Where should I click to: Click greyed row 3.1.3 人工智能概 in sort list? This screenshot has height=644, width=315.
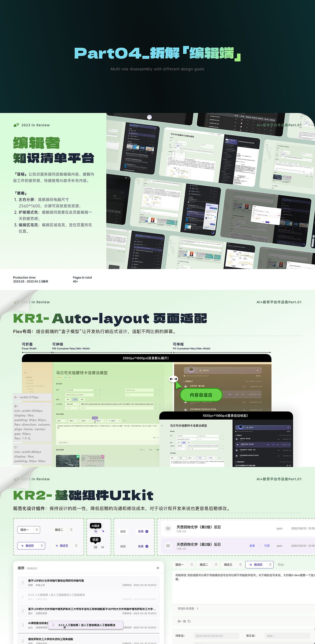coord(88,597)
